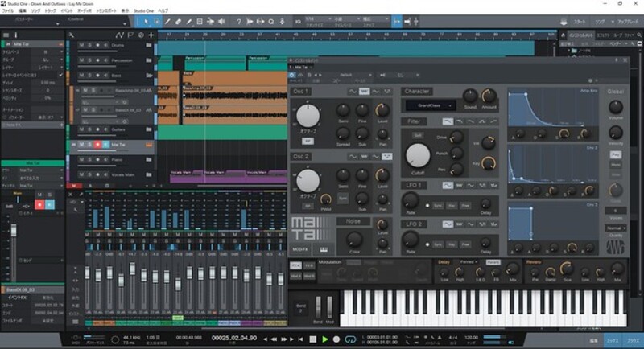This screenshot has width=644, height=349.
Task: Select the Eraser tool
Action: (178, 22)
